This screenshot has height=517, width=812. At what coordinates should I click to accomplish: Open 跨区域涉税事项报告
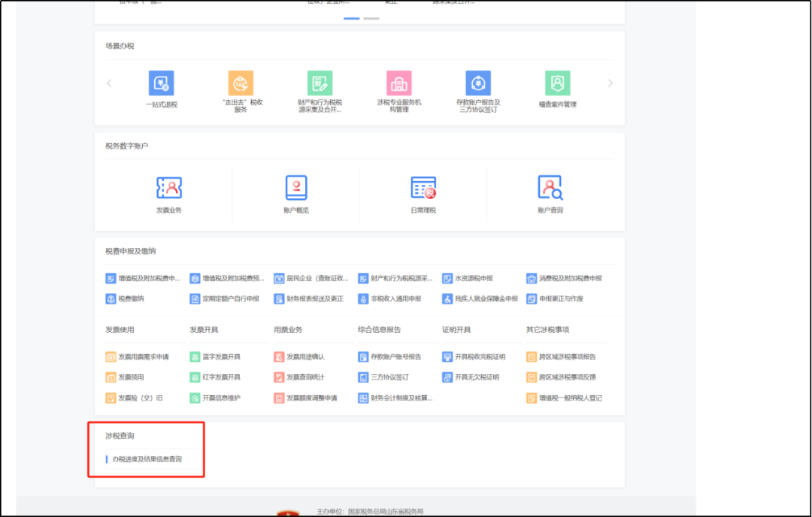[x=562, y=357]
